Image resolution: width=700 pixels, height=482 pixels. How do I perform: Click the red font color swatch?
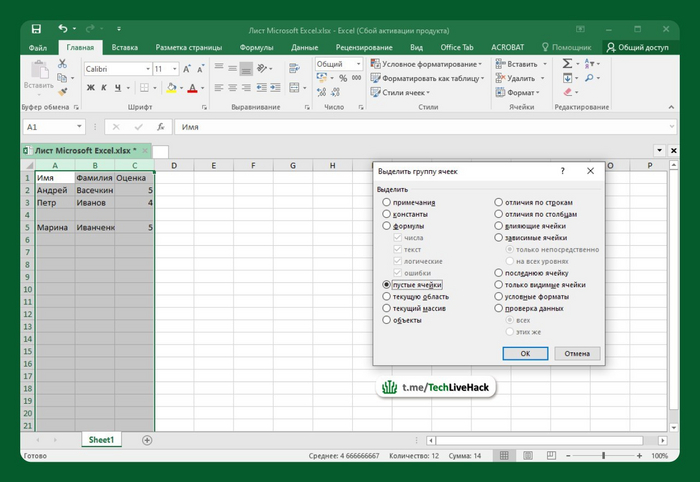pyautogui.click(x=192, y=87)
